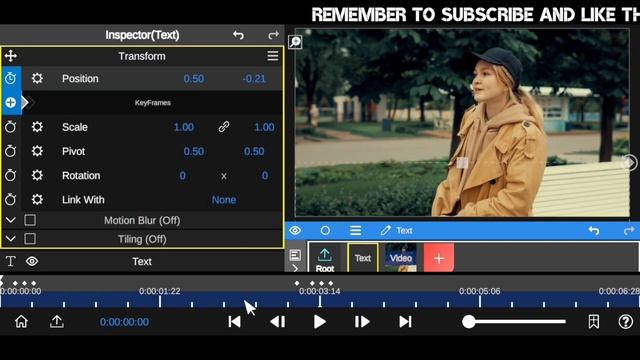The height and width of the screenshot is (360, 640).
Task: Click Rotation turns value before x
Action: [182, 176]
